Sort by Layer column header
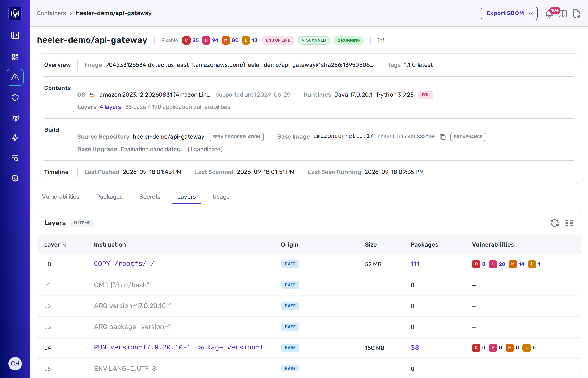588x378 pixels. 56,244
